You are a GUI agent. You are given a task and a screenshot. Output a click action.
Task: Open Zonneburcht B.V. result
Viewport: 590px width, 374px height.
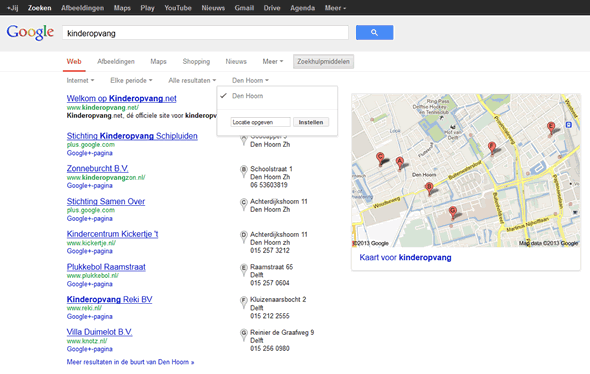click(97, 169)
